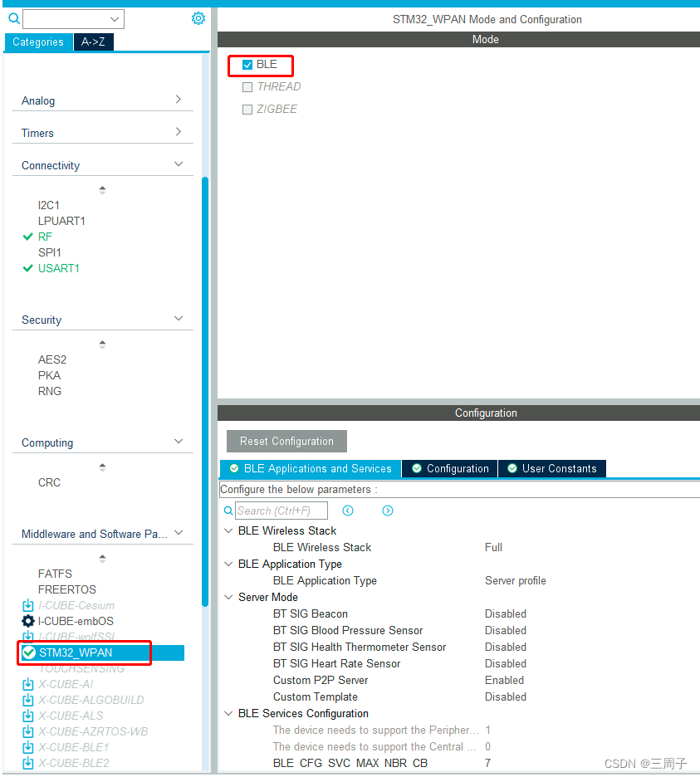Open the settings gear icon

click(x=198, y=18)
